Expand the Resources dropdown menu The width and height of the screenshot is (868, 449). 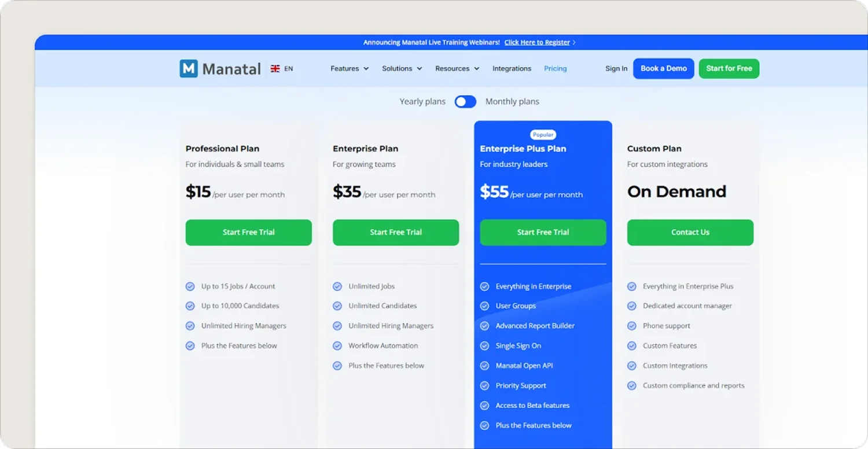coord(457,68)
